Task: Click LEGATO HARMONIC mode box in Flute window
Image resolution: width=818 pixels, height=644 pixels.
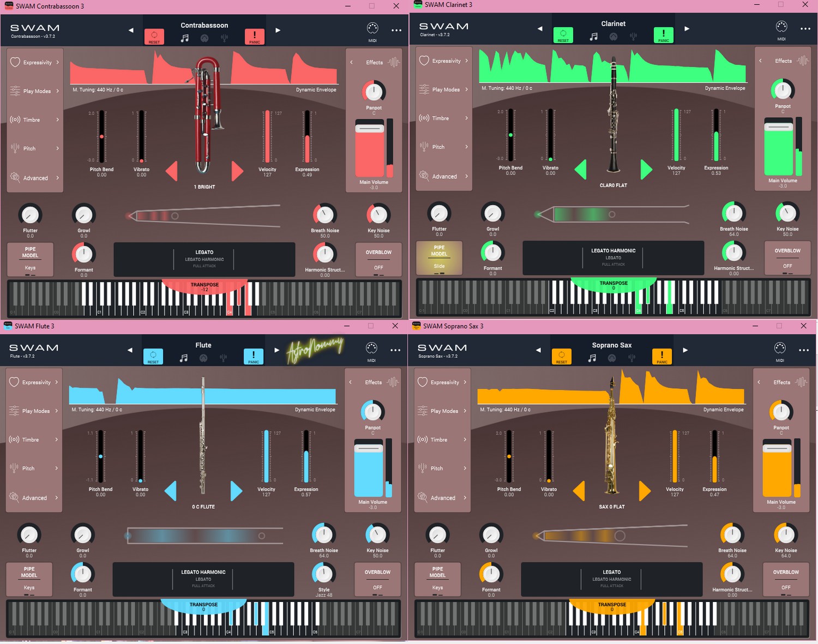Action: coord(203,579)
